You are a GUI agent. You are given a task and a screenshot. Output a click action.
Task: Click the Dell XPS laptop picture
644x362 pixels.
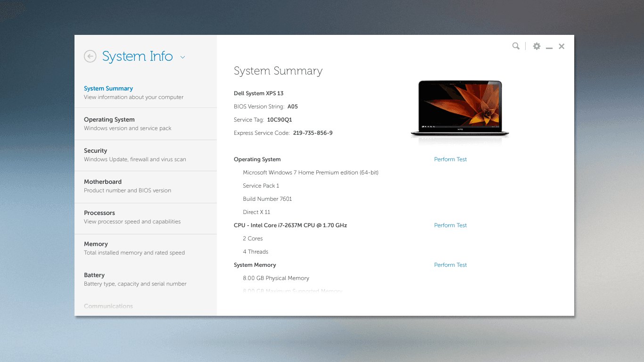coord(460,109)
